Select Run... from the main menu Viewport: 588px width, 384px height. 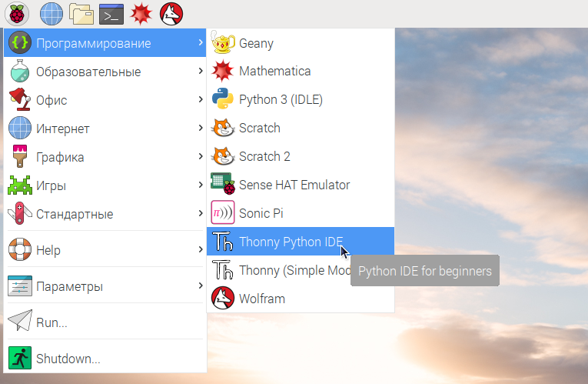click(x=105, y=322)
